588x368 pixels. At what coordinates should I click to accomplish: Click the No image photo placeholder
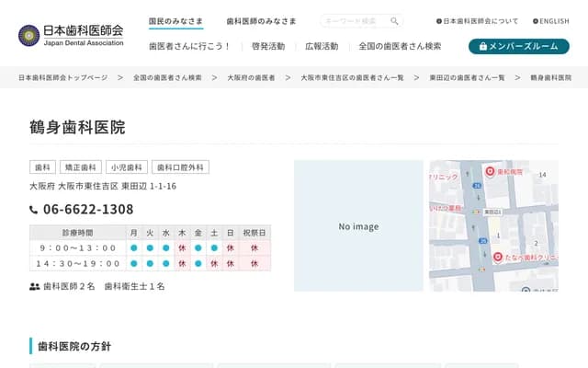coord(358,226)
